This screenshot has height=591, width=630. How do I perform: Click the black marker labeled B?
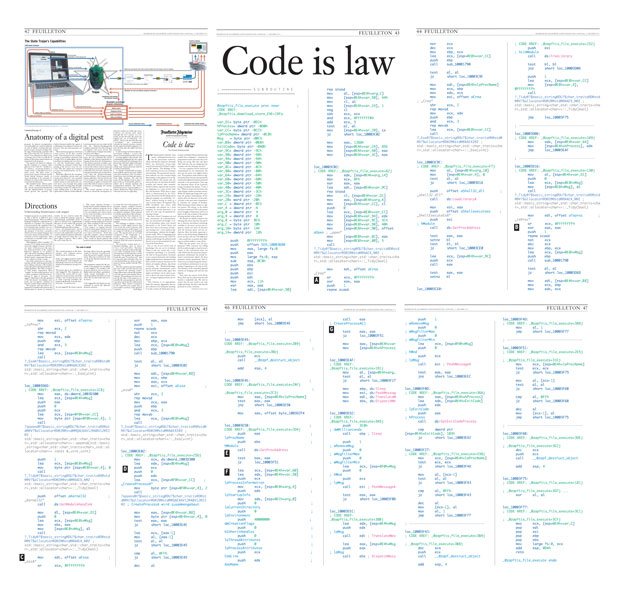click(x=516, y=227)
